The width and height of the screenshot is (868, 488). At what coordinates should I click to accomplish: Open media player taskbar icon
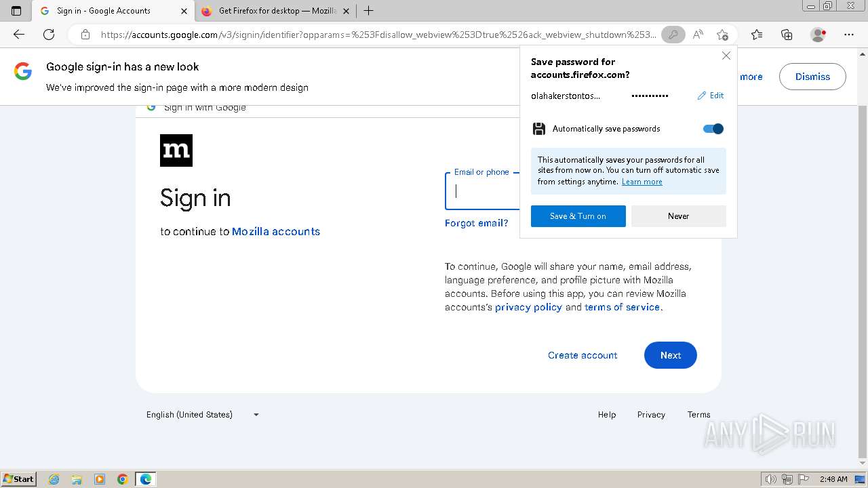(x=100, y=479)
